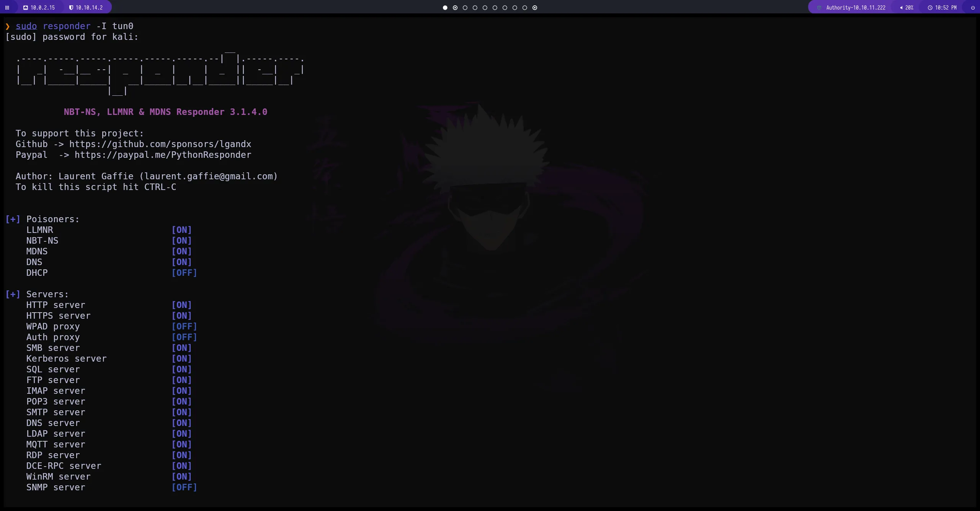Switch to the first workspace dot

pyautogui.click(x=445, y=8)
